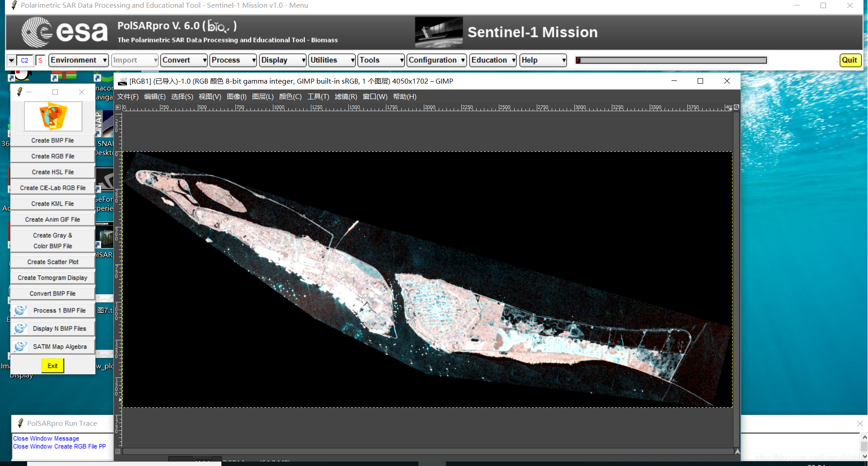Toggle the GIMP quick mask button bottom-left
This screenshot has width=868, height=466.
(x=118, y=451)
